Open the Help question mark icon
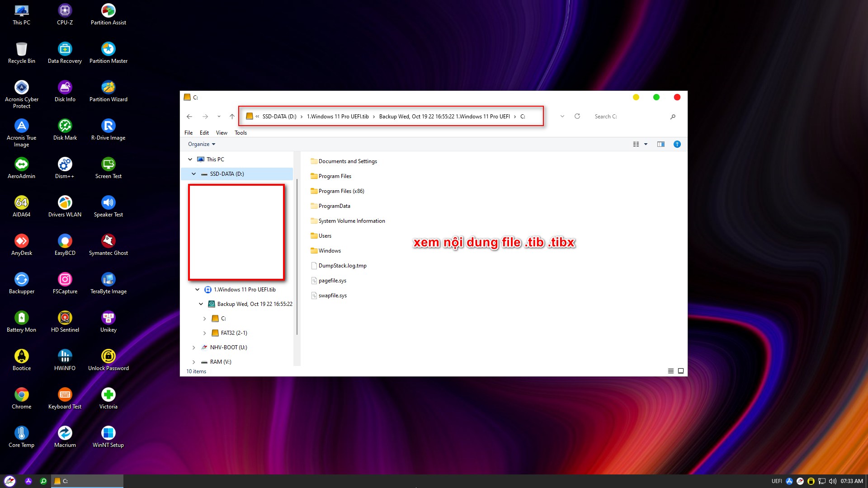The height and width of the screenshot is (488, 868). 677,144
